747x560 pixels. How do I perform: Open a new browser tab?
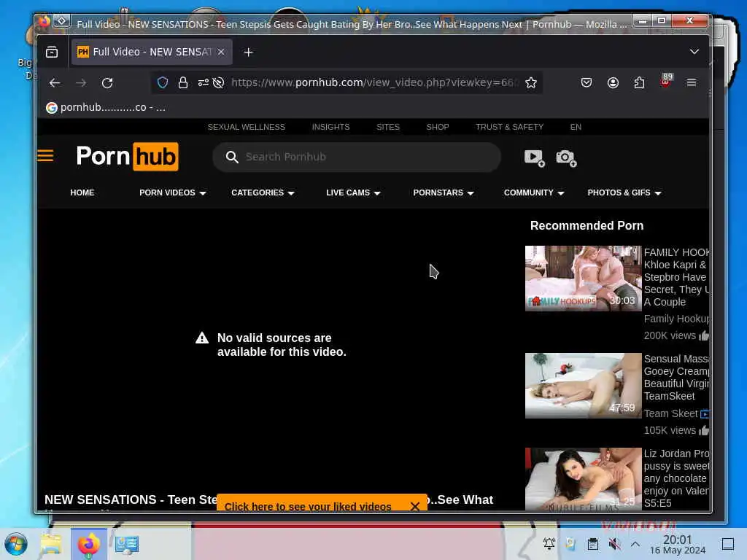click(x=248, y=52)
